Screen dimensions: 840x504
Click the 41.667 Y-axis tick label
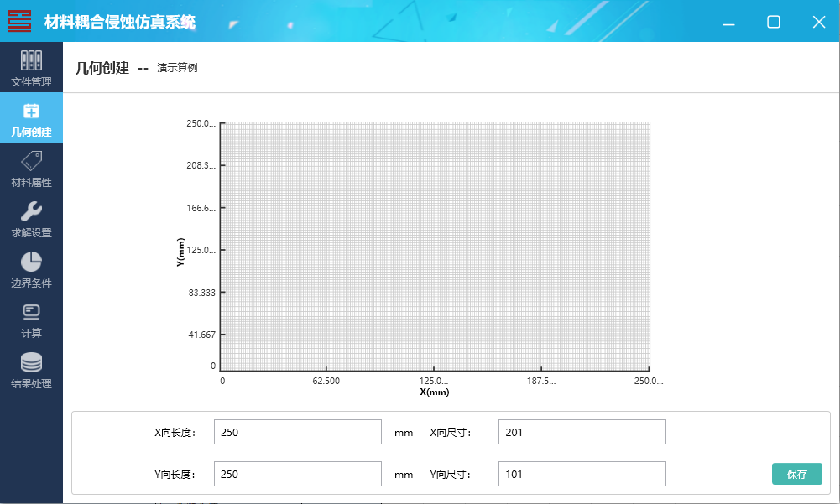point(202,335)
